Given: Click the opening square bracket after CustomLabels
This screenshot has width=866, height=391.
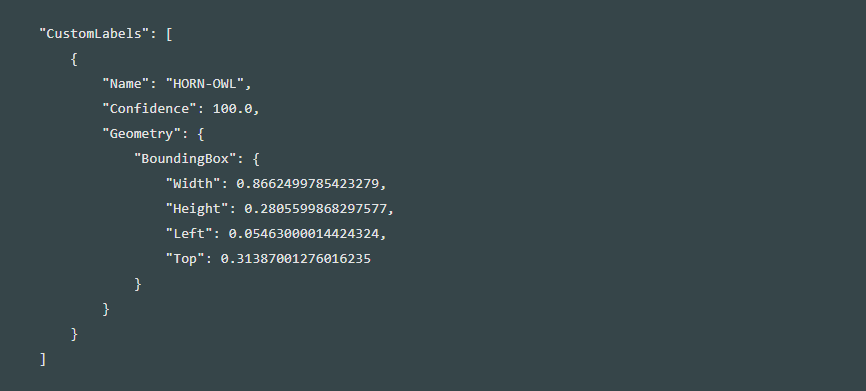Looking at the screenshot, I should pyautogui.click(x=169, y=34).
